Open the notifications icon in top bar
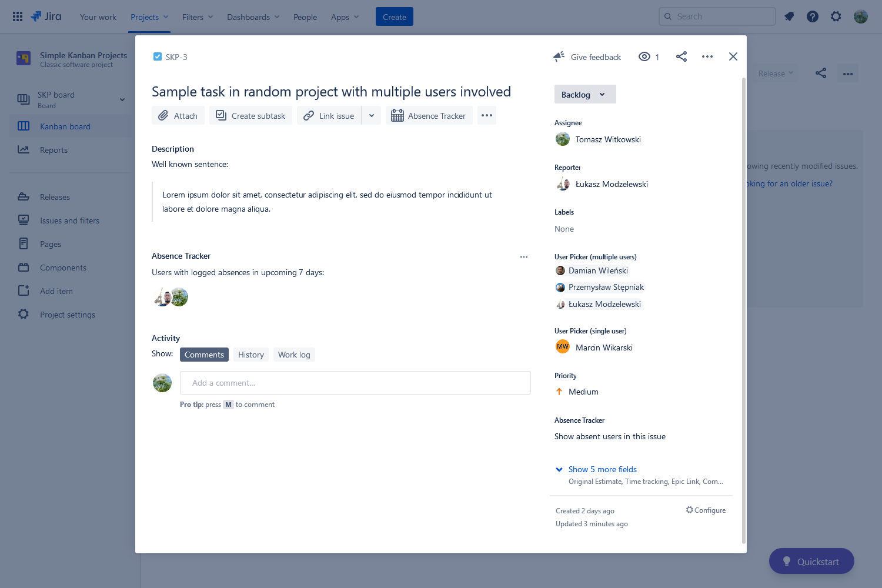Screen dimensions: 882x588 pyautogui.click(x=789, y=16)
